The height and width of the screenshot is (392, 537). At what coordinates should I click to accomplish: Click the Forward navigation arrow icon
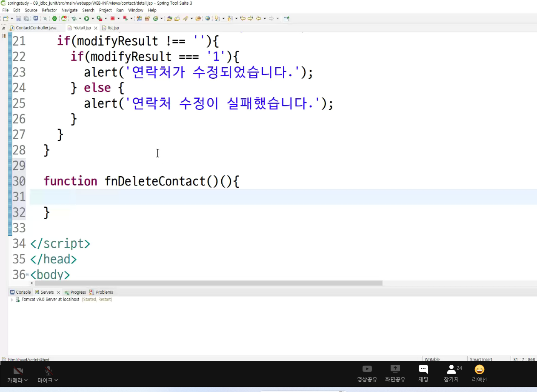(271, 19)
